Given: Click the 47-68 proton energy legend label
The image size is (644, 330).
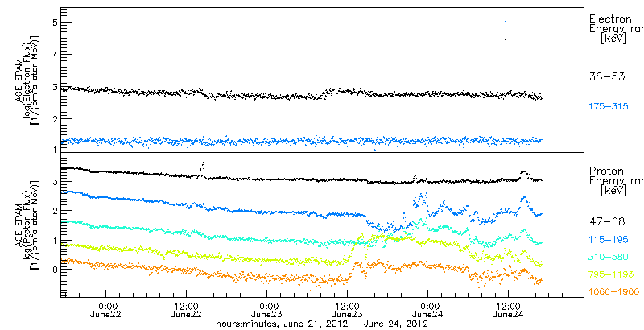Looking at the screenshot, I should coord(607,221).
